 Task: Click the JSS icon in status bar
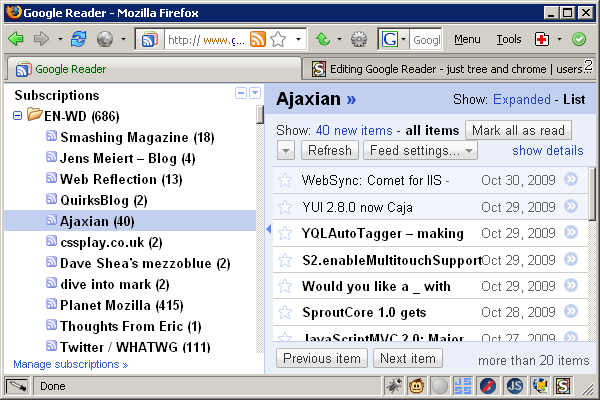[x=463, y=386]
